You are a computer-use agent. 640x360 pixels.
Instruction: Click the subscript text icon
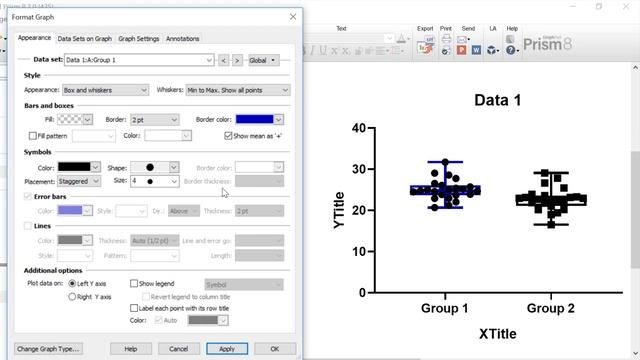346,51
